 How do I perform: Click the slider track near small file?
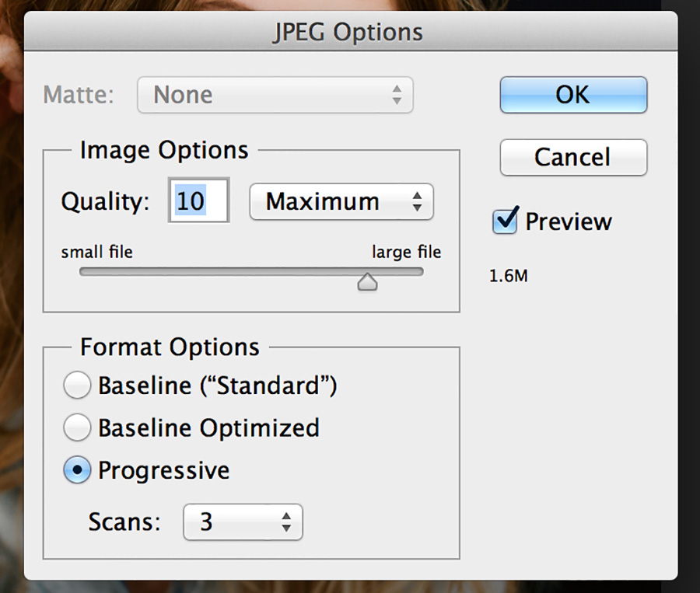(103, 271)
